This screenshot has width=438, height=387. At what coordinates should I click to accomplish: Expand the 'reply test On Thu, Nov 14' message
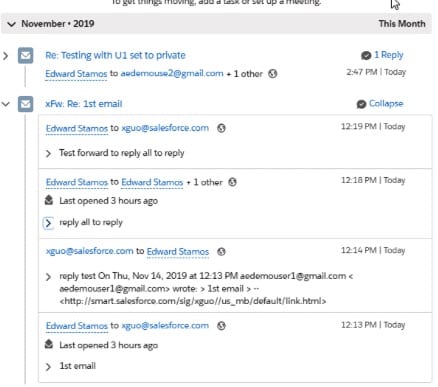(x=48, y=277)
